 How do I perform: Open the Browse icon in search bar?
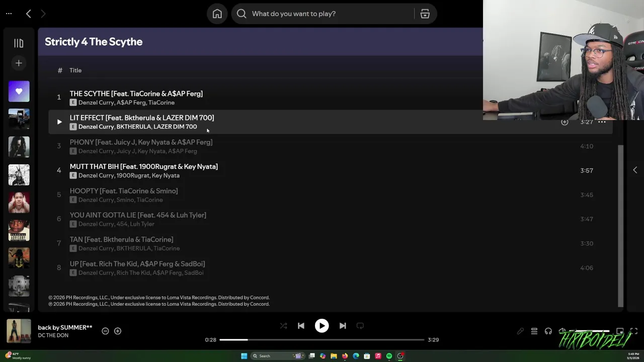tap(425, 14)
